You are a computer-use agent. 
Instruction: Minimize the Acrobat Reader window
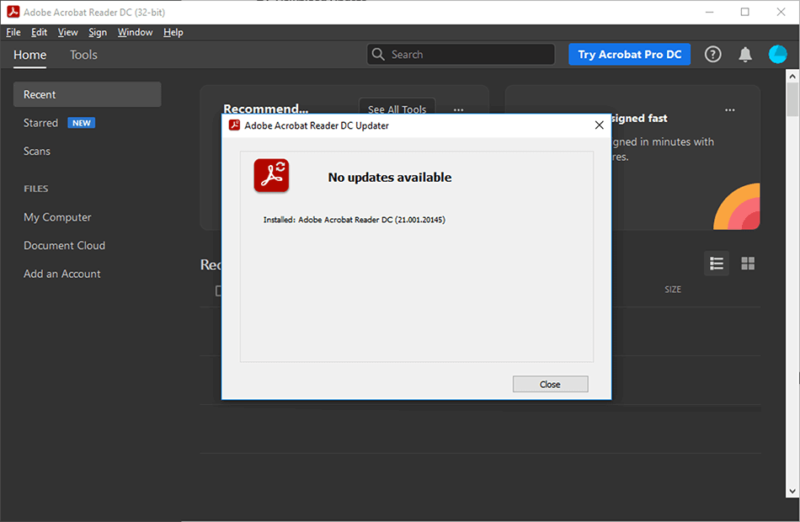[x=709, y=12]
